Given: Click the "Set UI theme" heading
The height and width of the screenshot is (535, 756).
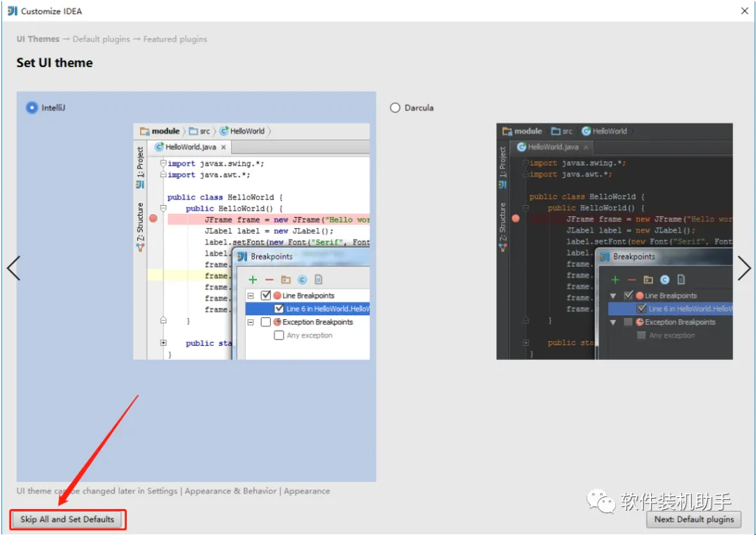Looking at the screenshot, I should click(55, 63).
